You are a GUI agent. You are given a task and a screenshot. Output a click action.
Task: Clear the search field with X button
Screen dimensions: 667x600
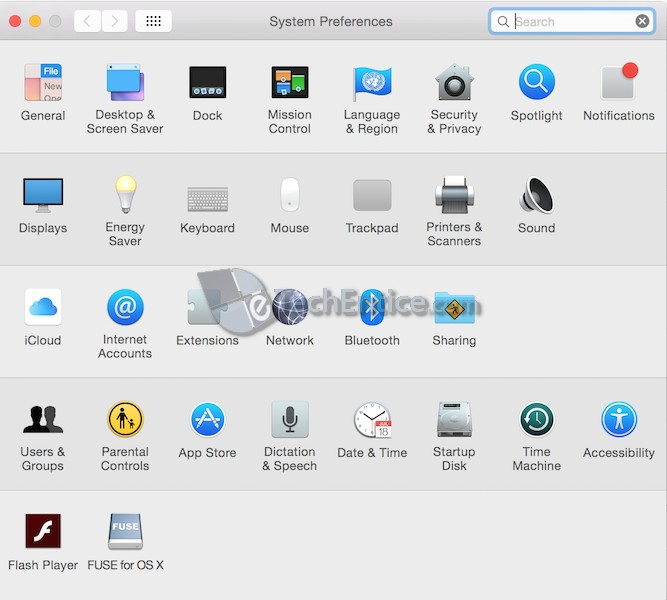(x=642, y=21)
